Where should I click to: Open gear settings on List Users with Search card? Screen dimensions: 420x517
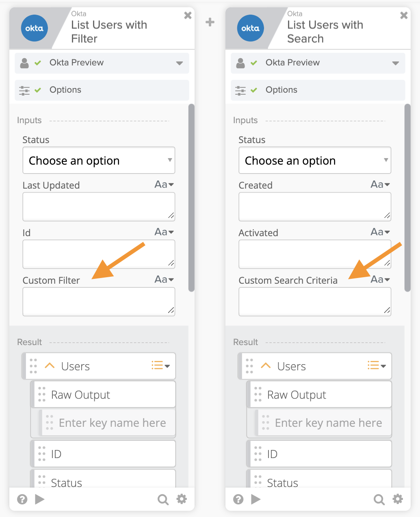tap(398, 499)
